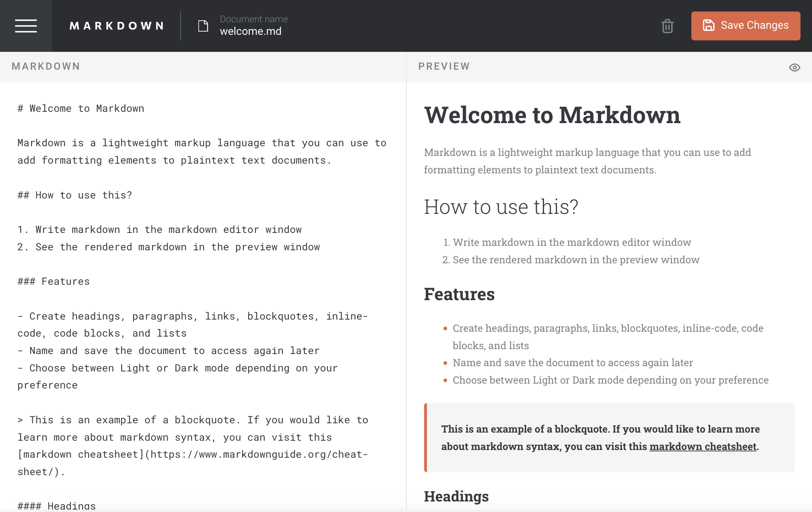
Task: Click the 'How to use this?' preview heading
Action: coord(501,207)
